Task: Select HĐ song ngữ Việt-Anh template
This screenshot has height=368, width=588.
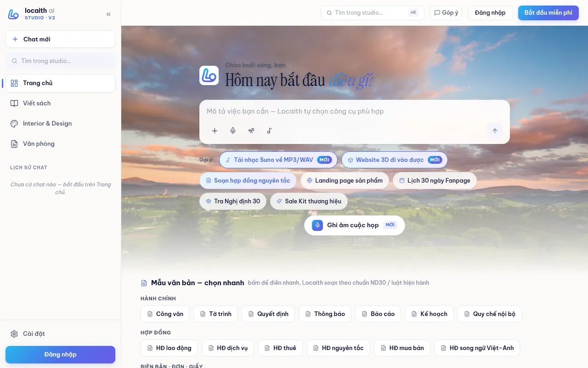Action: (x=477, y=348)
